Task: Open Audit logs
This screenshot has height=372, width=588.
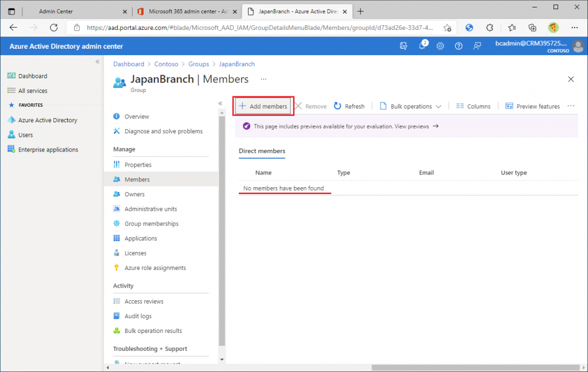Action: [161, 316]
